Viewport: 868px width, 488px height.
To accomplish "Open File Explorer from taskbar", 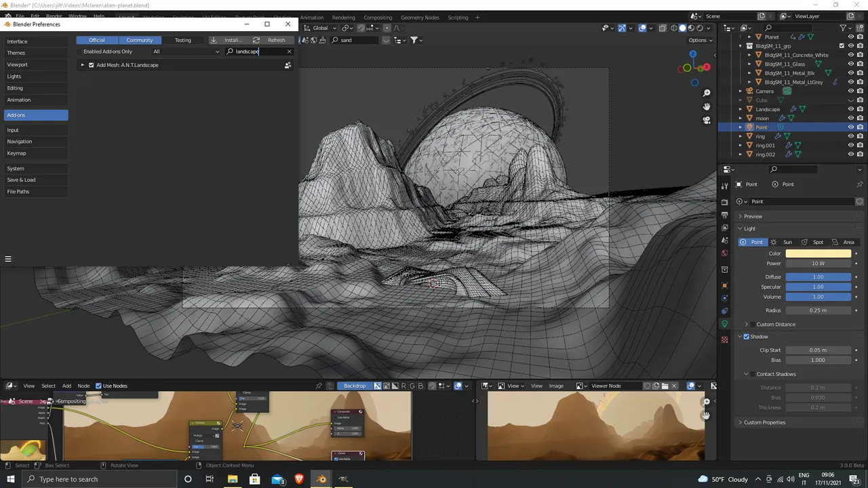I will click(x=233, y=479).
